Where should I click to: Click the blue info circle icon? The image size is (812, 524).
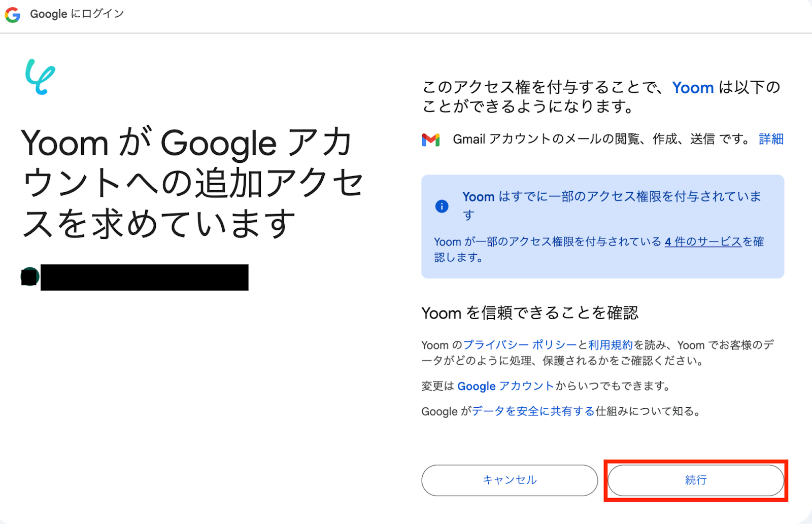442,206
